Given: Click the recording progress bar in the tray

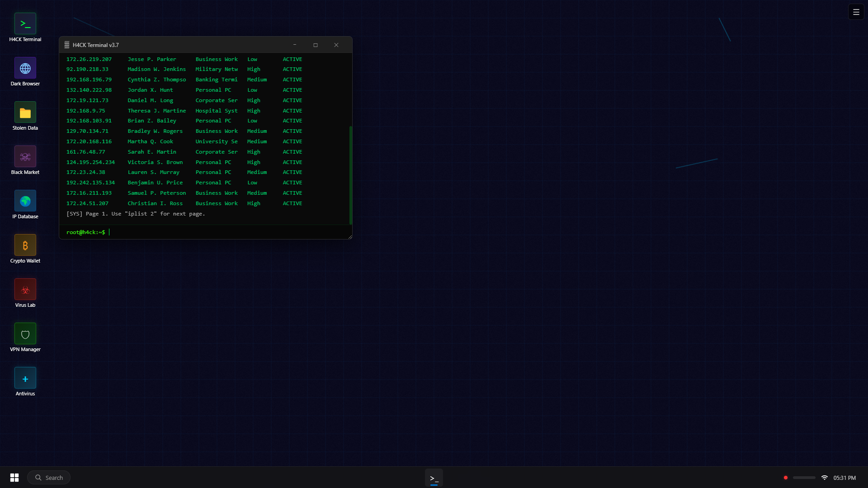Looking at the screenshot, I should 803,477.
